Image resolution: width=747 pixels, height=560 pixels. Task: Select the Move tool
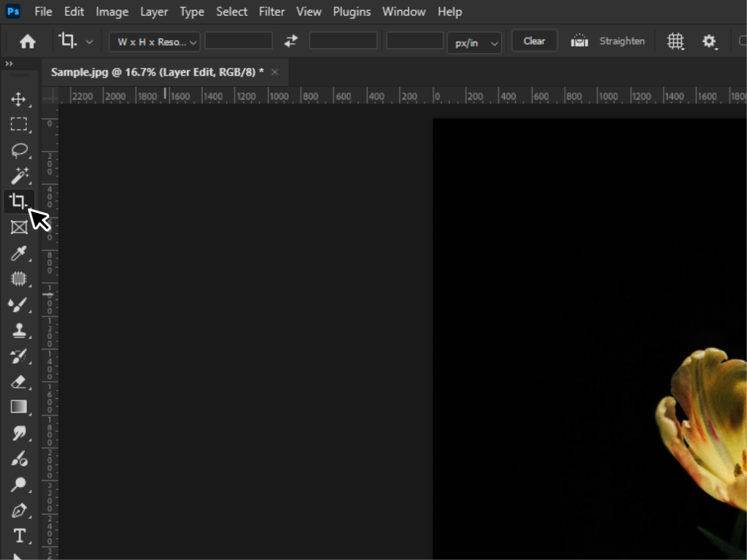coord(18,100)
